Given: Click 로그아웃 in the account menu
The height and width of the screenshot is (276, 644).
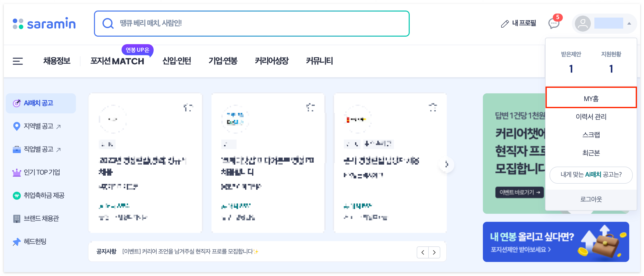Looking at the screenshot, I should (591, 199).
